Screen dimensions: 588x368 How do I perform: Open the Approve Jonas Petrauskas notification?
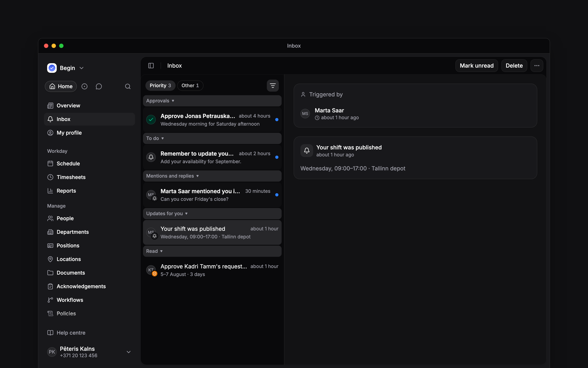pos(212,120)
